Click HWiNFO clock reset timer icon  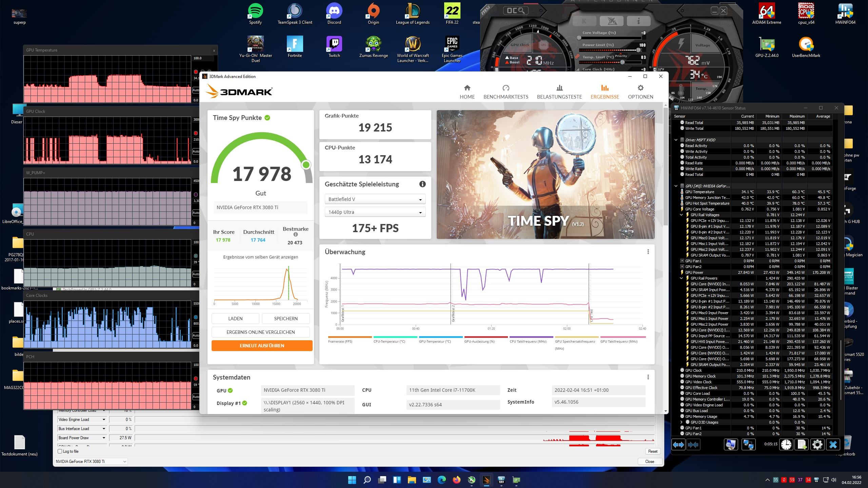coord(786,445)
